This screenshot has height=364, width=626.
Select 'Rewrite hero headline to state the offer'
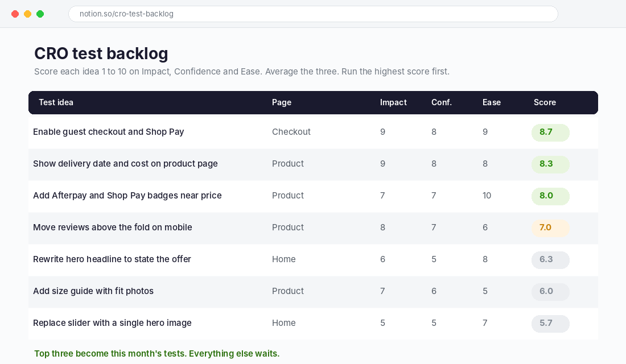click(112, 259)
